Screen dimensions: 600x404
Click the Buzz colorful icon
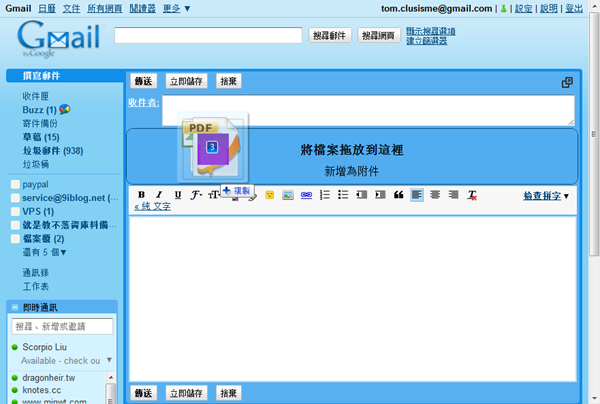click(x=65, y=109)
